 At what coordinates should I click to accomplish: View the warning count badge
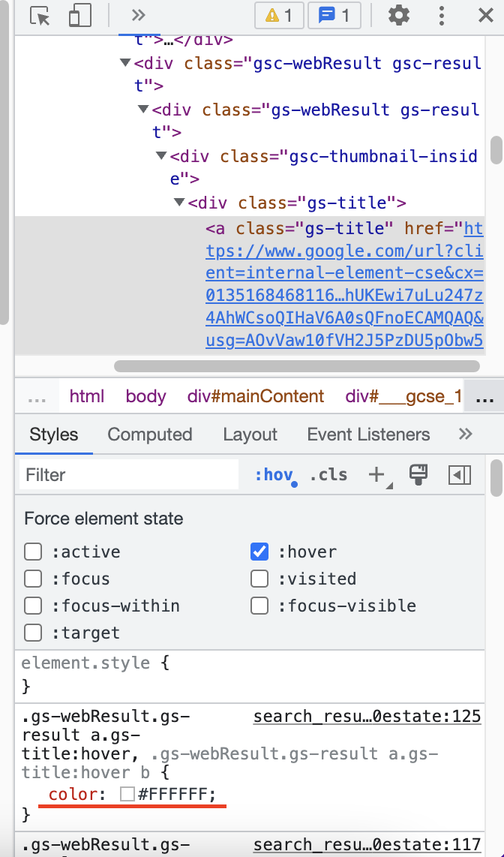(279, 15)
